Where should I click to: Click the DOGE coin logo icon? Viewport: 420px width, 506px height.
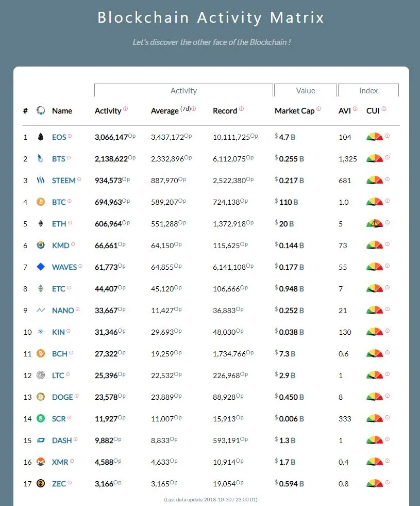tap(41, 397)
